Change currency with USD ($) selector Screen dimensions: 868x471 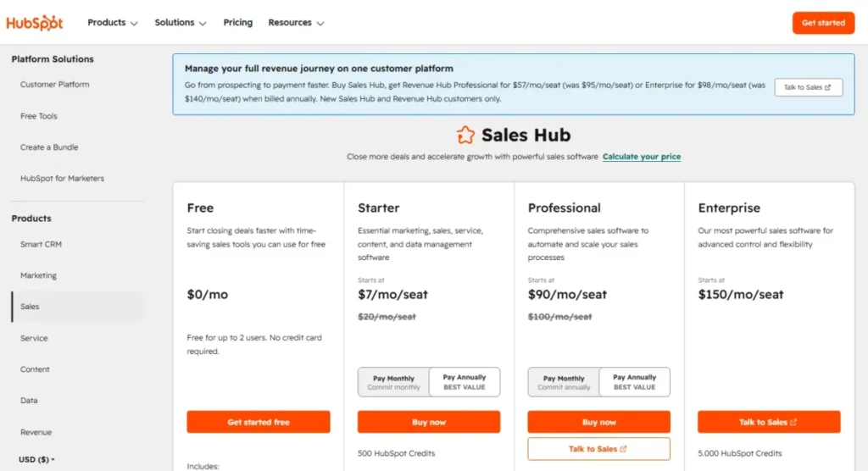point(36,459)
